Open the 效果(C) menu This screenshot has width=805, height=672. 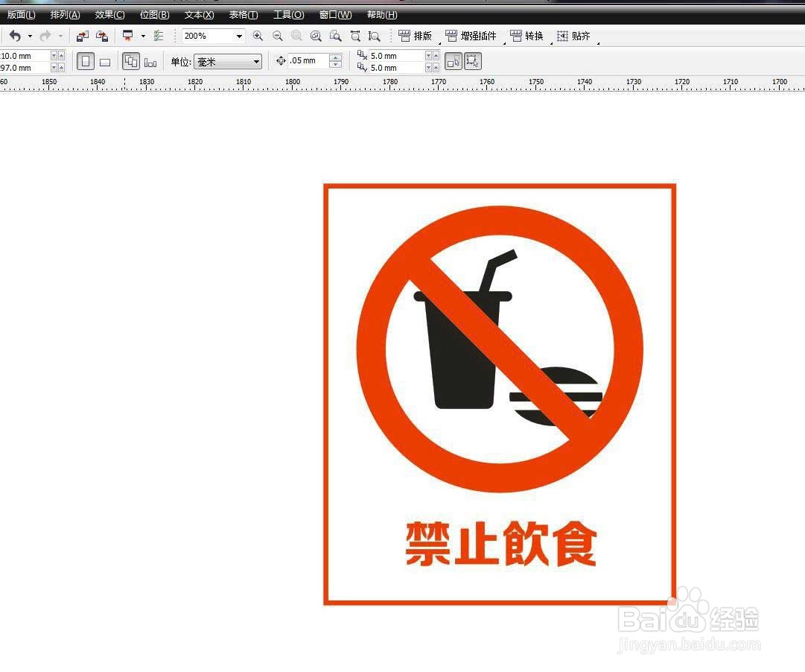(x=110, y=15)
